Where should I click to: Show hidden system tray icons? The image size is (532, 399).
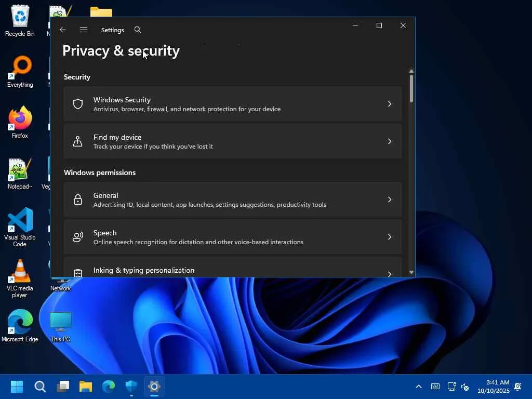pyautogui.click(x=419, y=387)
